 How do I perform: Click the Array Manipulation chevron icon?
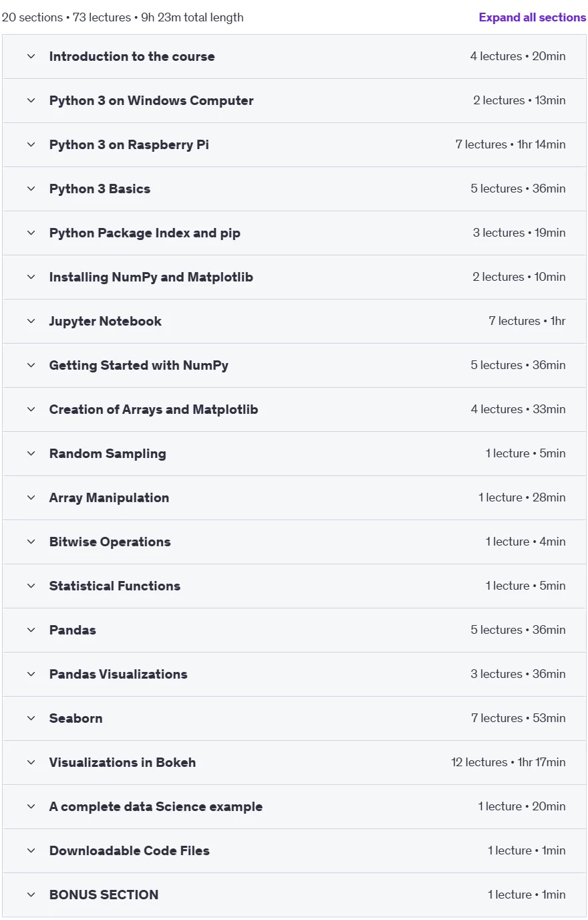[x=31, y=498]
